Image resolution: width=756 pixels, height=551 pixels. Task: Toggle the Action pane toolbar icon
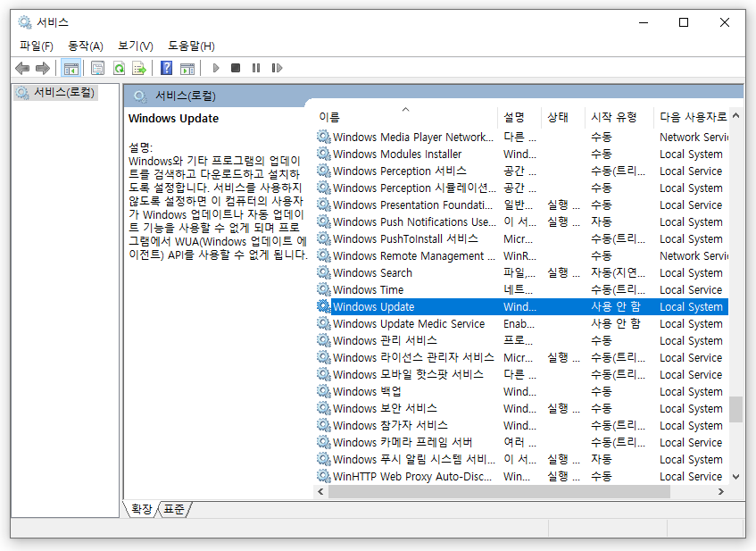(187, 68)
